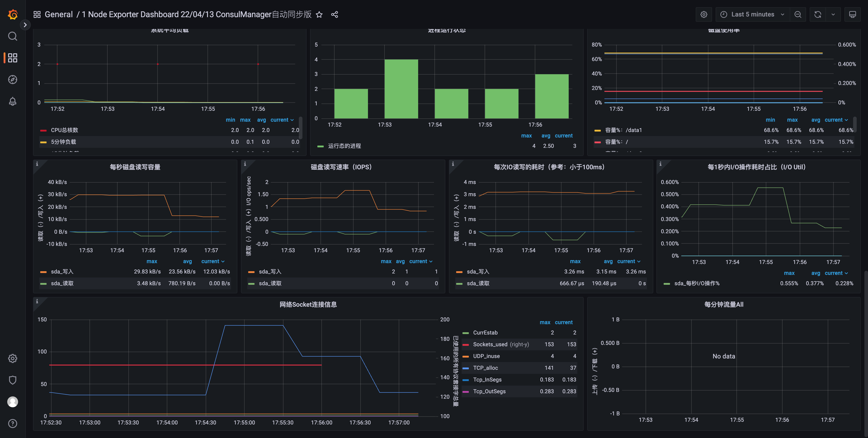Share the dashboard via share icon
The width and height of the screenshot is (868, 438).
point(335,14)
